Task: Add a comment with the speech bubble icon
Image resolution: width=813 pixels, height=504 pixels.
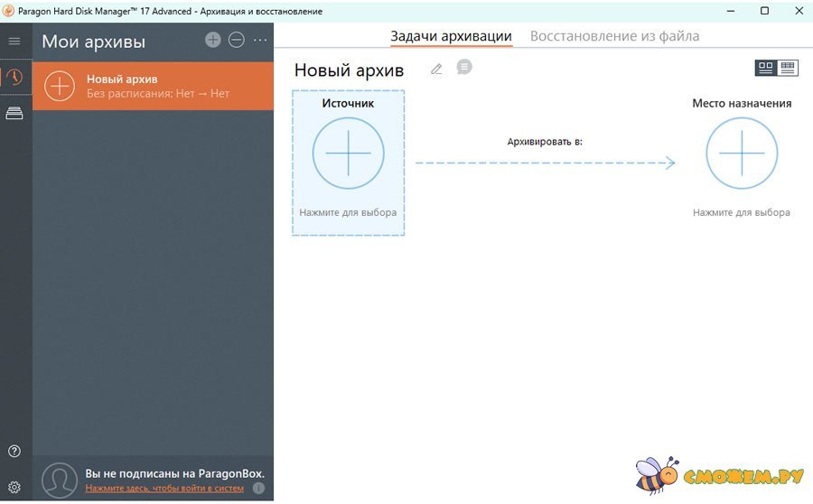Action: coord(464,68)
